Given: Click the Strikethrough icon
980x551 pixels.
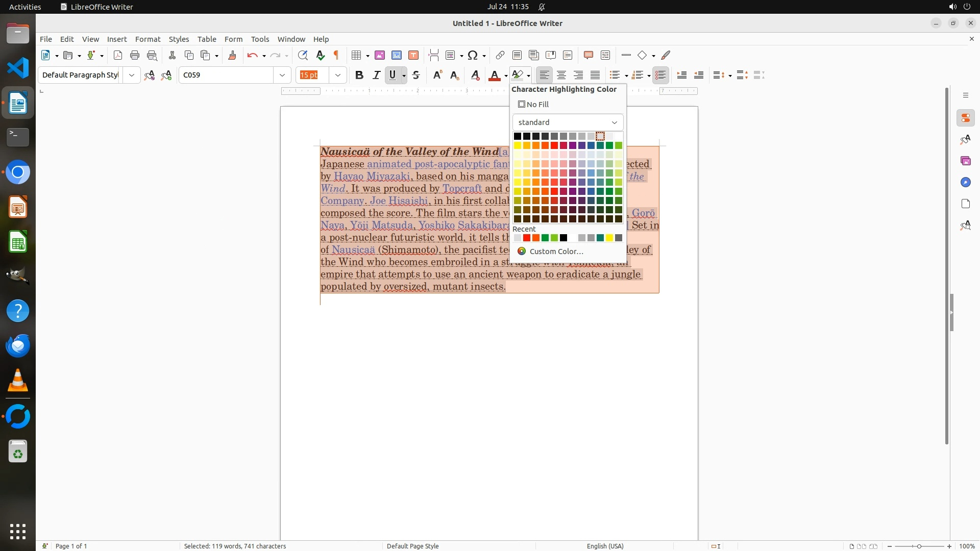Looking at the screenshot, I should (x=416, y=76).
